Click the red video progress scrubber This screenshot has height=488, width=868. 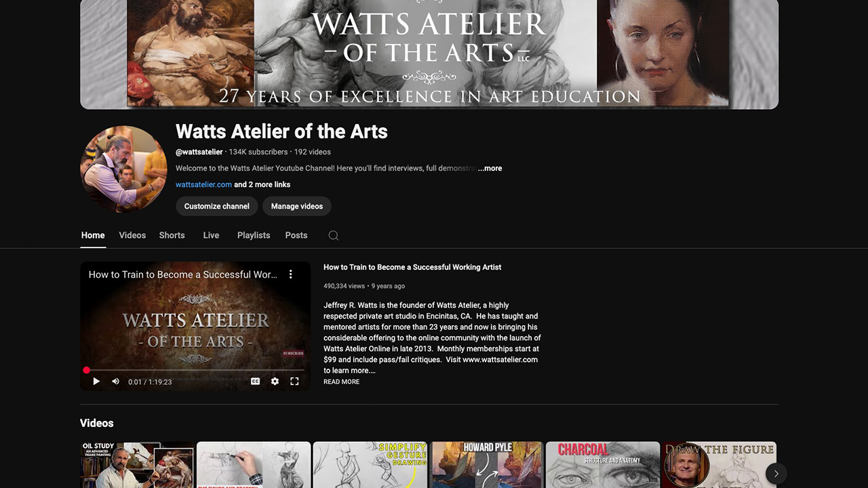pos(86,370)
